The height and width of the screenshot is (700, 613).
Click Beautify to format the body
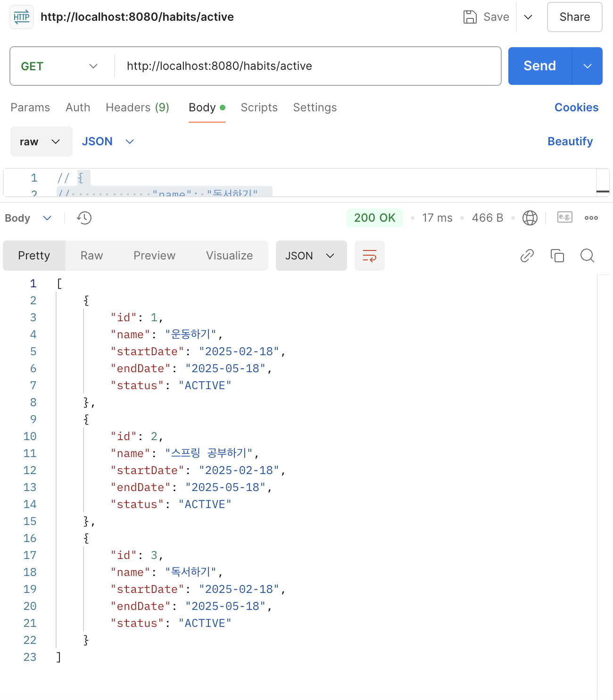(x=570, y=142)
